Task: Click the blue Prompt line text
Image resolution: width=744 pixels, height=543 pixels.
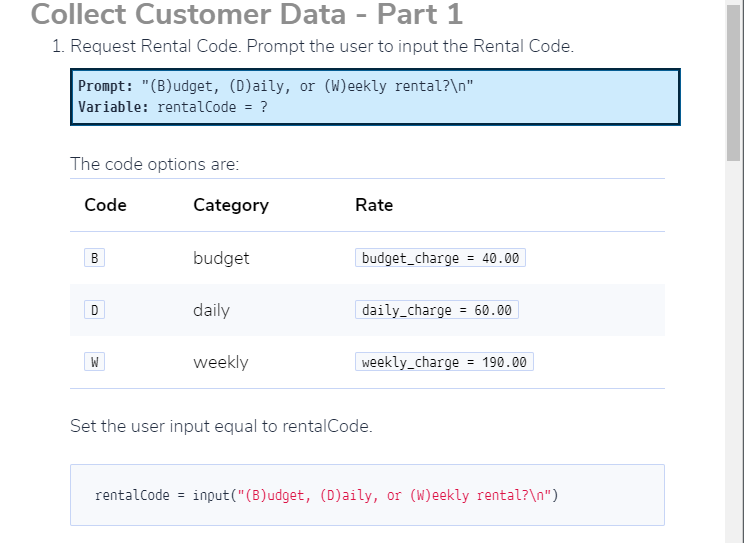Action: (x=276, y=86)
